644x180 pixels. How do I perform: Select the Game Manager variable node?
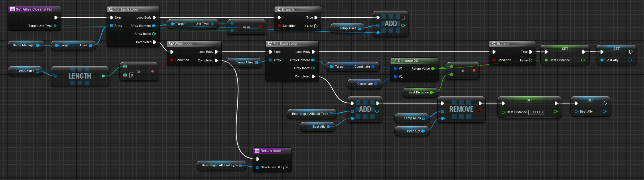pyautogui.click(x=24, y=45)
